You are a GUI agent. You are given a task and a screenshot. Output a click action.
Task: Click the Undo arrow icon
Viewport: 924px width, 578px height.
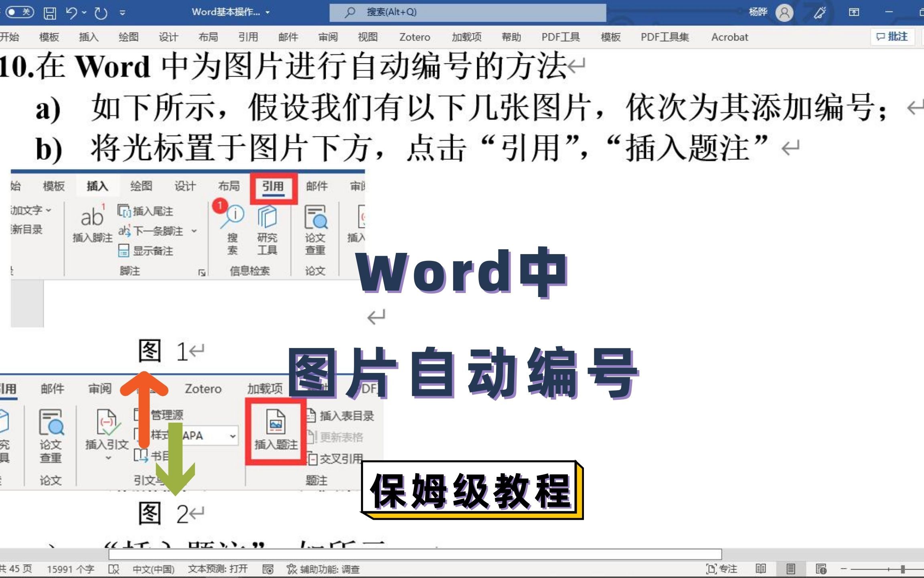pos(72,12)
